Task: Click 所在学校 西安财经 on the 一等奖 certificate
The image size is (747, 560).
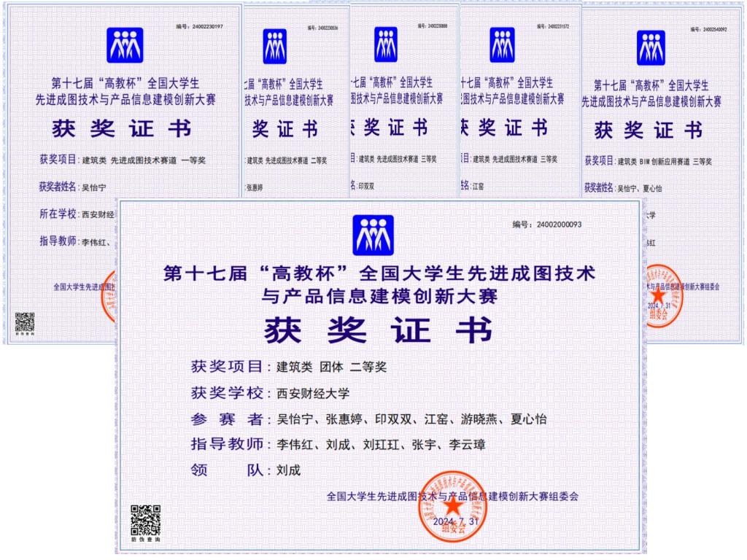Action: coord(77,214)
